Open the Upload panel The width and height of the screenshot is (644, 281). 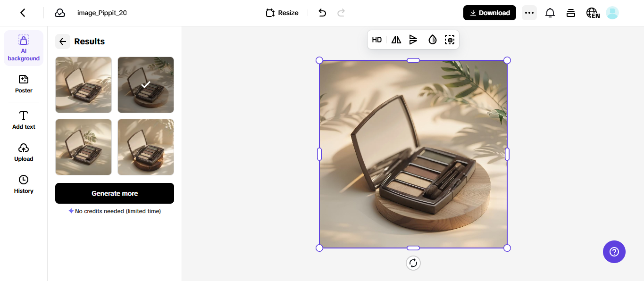[23, 152]
